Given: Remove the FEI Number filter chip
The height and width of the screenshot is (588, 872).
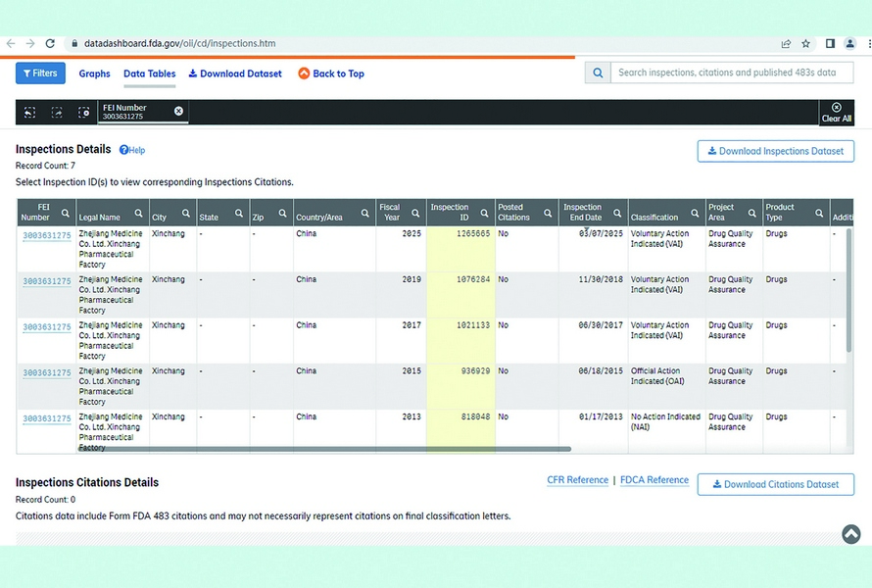Looking at the screenshot, I should click(x=178, y=111).
